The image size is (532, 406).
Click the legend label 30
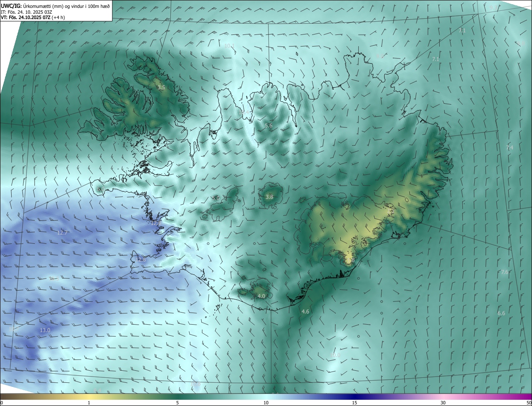click(x=443, y=403)
